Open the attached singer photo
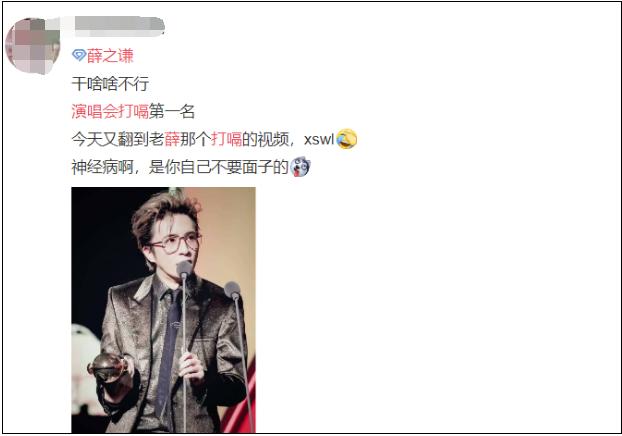The width and height of the screenshot is (622, 436). coord(163,310)
